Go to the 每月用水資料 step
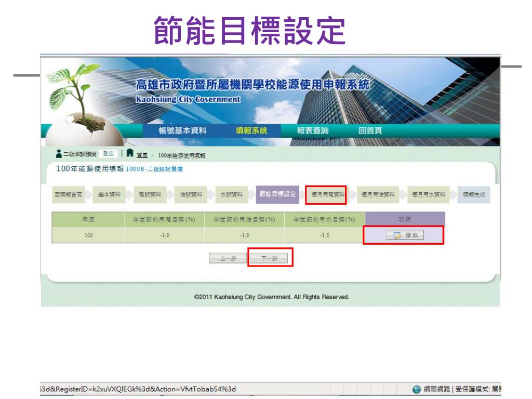This screenshot has width=532, height=399. (429, 195)
